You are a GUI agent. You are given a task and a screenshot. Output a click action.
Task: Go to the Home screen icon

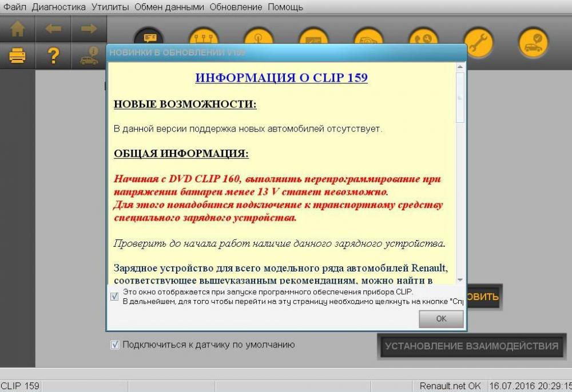pyautogui.click(x=17, y=29)
